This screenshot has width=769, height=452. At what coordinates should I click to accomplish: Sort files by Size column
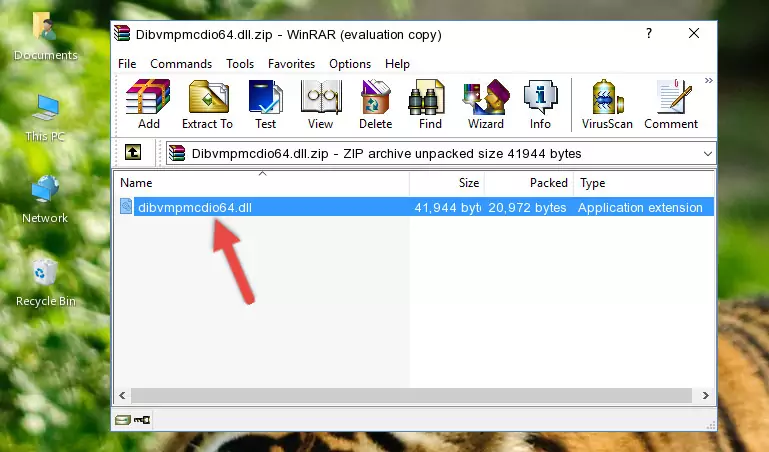(x=447, y=183)
